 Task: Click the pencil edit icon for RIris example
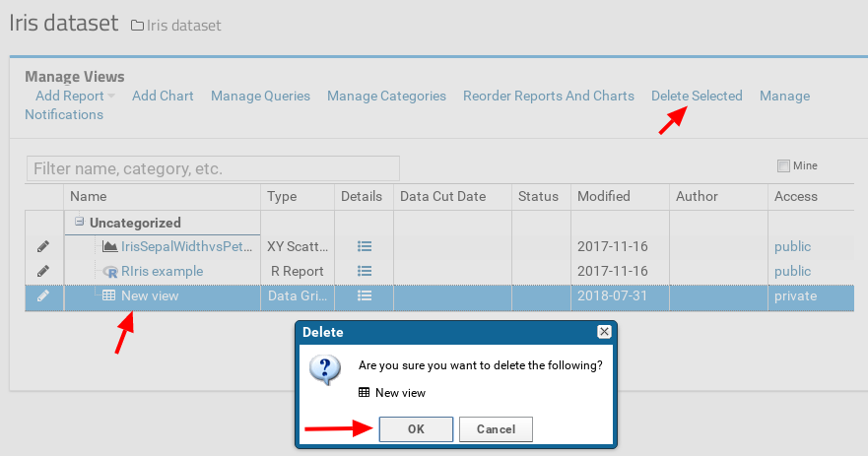point(43,271)
